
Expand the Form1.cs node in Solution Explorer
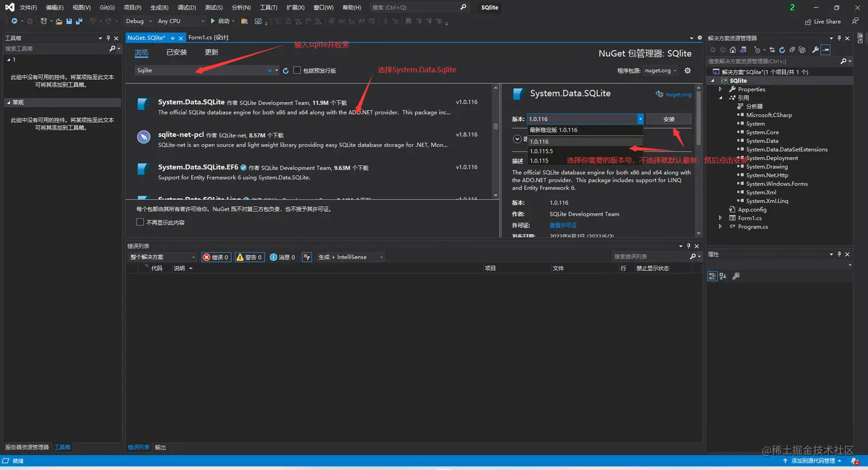[x=720, y=218]
